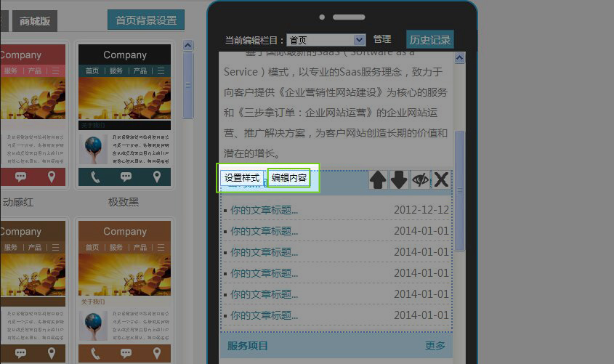Click 更多 link in 服务项目 section
Viewport: 614px width, 364px height.
(x=435, y=346)
